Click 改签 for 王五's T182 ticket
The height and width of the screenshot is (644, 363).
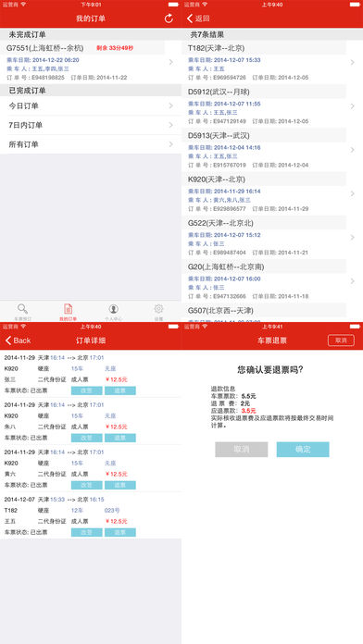pyautogui.click(x=87, y=532)
